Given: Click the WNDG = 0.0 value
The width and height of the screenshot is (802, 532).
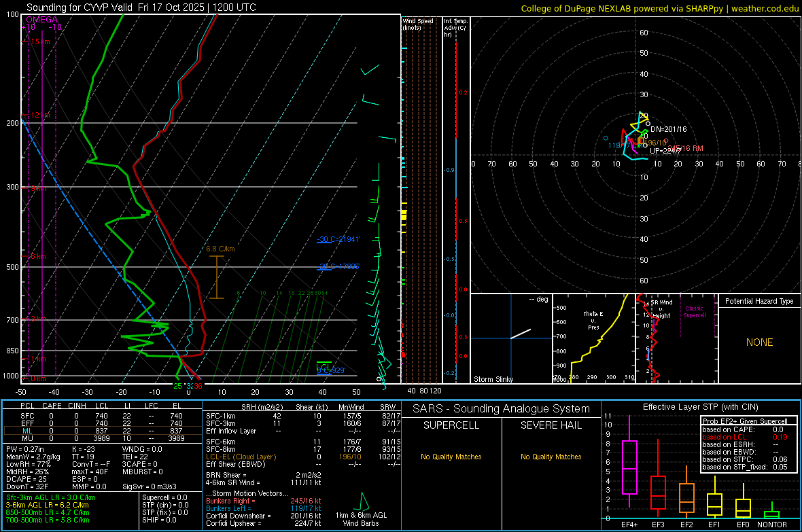Looking at the screenshot, I should click(142, 449).
